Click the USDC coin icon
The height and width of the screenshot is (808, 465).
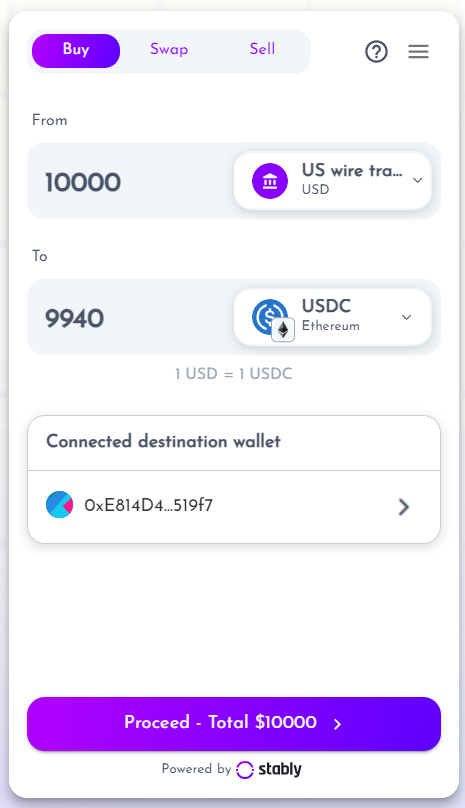268,315
